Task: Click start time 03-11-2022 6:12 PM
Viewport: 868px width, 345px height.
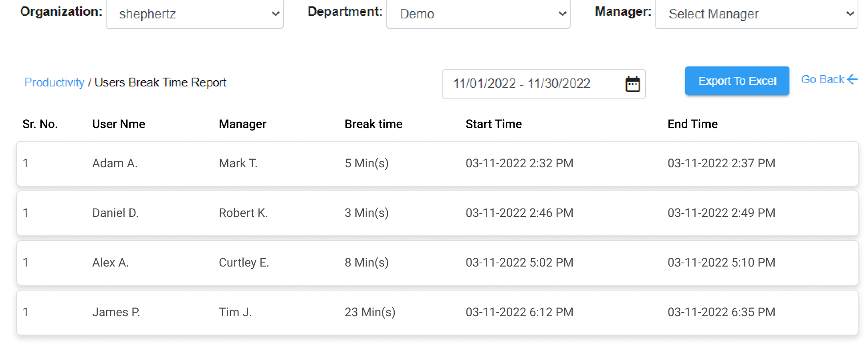Action: click(519, 312)
